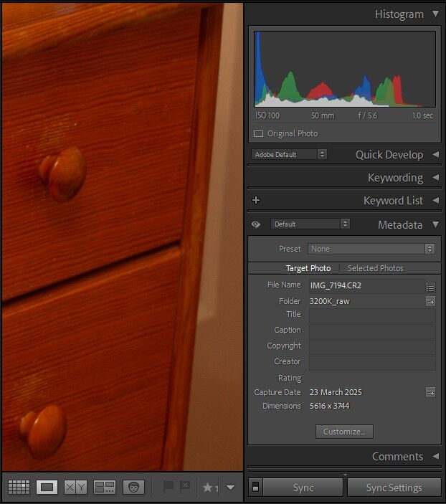Open the Default metadata set dropdown
This screenshot has width=446, height=504.
pyautogui.click(x=310, y=224)
